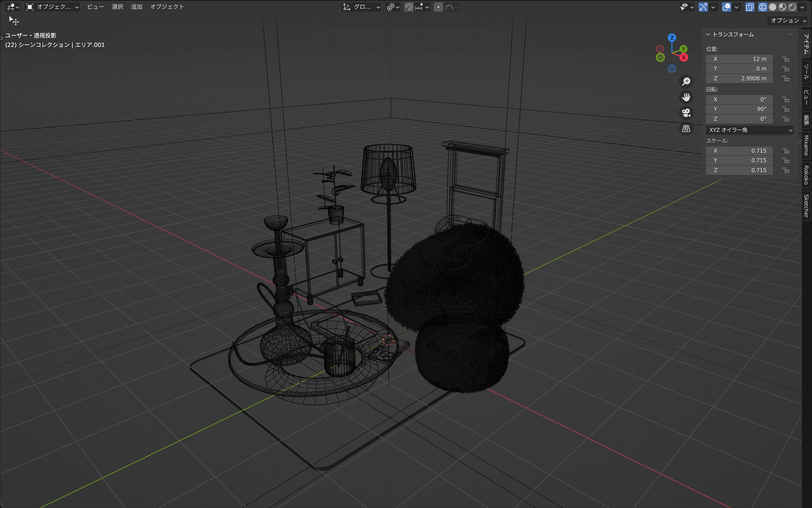Viewport: 812px width, 508px height.
Task: Lock rotation Z
Action: click(x=786, y=119)
